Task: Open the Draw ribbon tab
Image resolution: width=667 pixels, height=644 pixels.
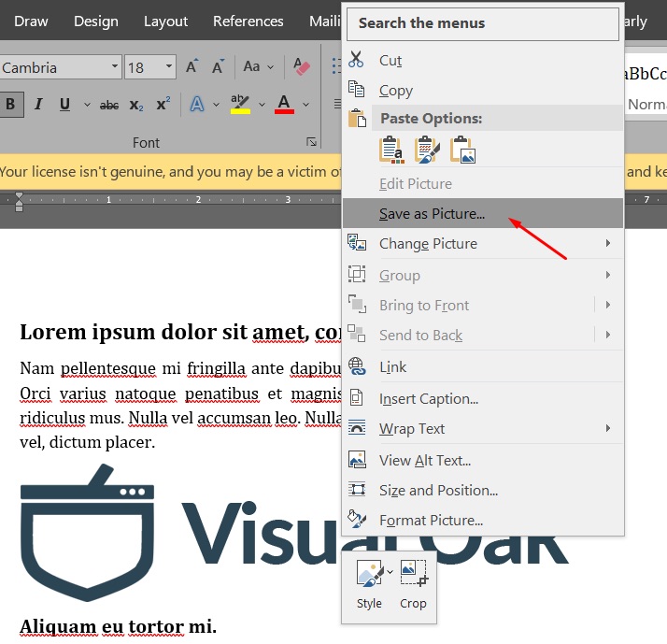Action: click(x=31, y=21)
